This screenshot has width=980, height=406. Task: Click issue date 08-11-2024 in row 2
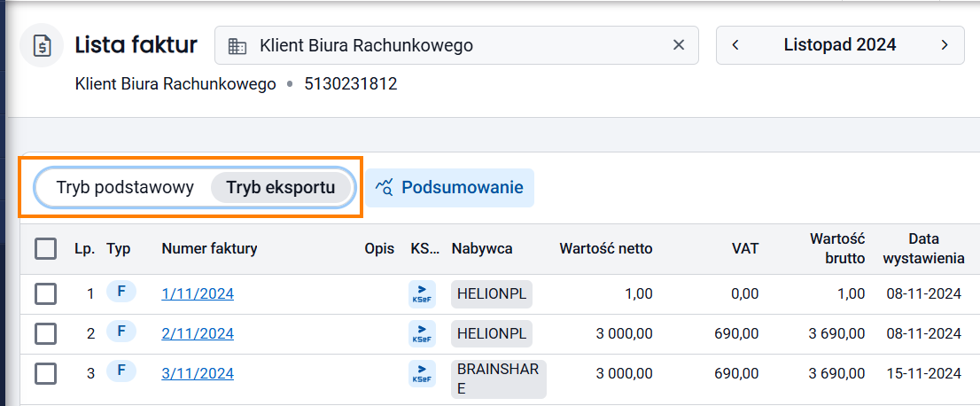click(x=924, y=334)
